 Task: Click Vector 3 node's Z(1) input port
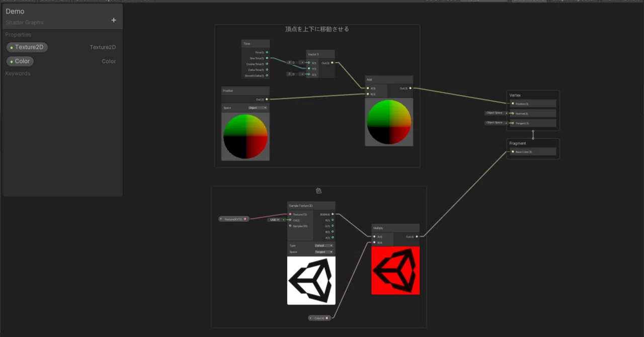pos(309,74)
